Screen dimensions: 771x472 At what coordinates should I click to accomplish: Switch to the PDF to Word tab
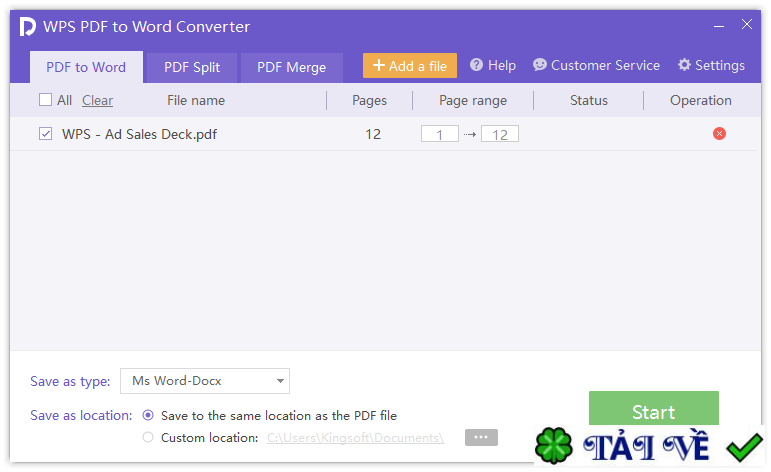click(86, 67)
